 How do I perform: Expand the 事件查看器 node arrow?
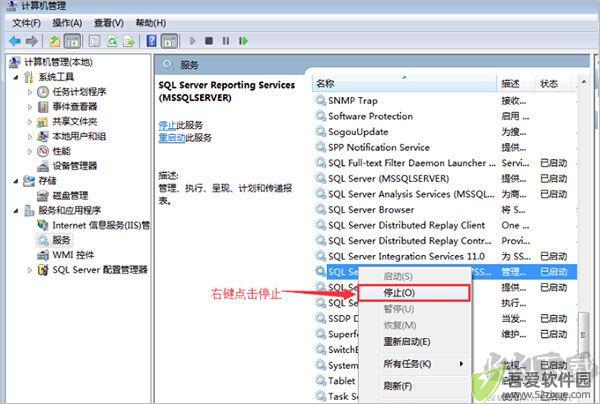pos(30,107)
